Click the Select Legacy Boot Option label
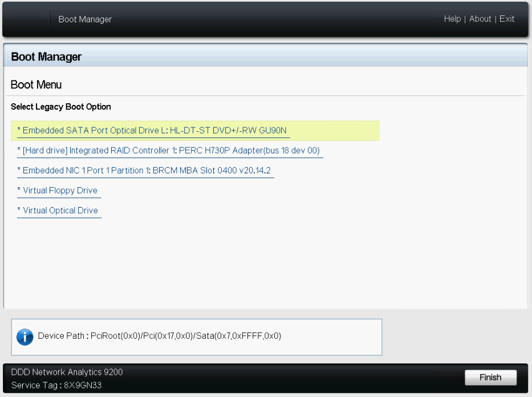532x397 pixels. 61,107
